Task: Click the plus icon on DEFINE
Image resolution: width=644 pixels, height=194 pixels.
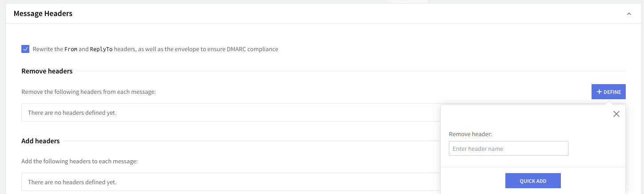Action: pos(599,92)
